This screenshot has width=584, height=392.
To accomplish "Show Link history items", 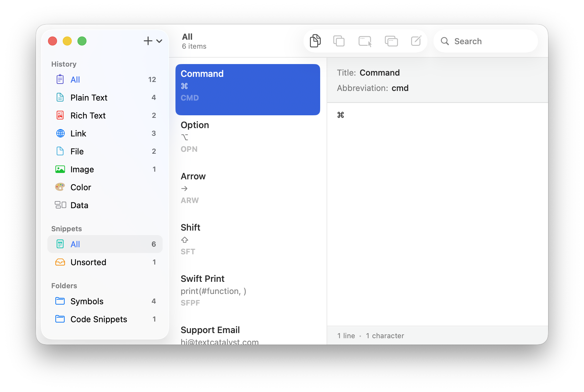I will pyautogui.click(x=78, y=134).
